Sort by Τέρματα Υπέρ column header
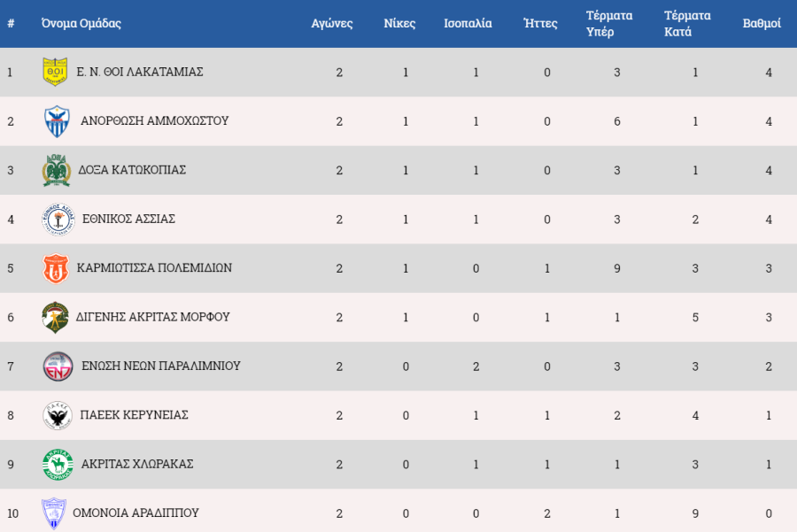The height and width of the screenshot is (532, 797). [609, 23]
